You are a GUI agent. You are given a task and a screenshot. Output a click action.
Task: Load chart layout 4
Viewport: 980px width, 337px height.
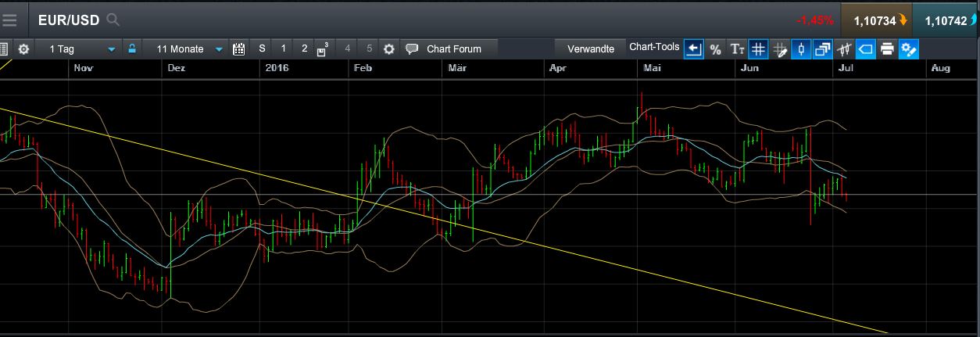(x=348, y=48)
